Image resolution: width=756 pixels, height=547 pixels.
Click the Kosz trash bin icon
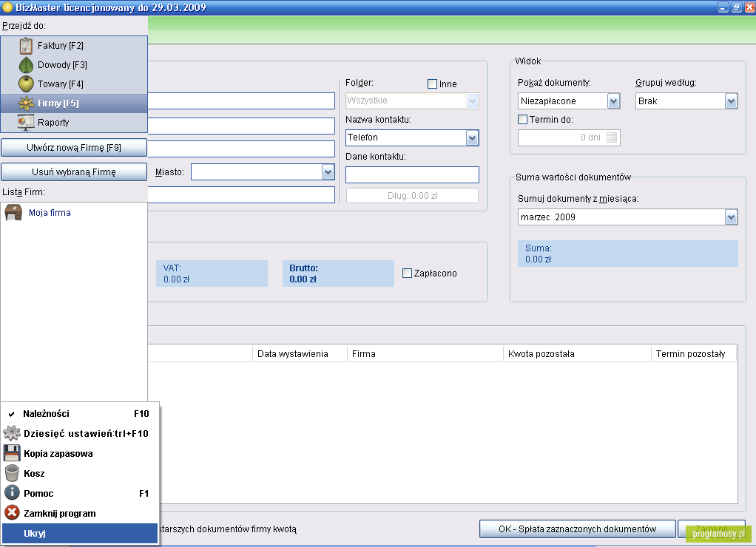[x=12, y=473]
